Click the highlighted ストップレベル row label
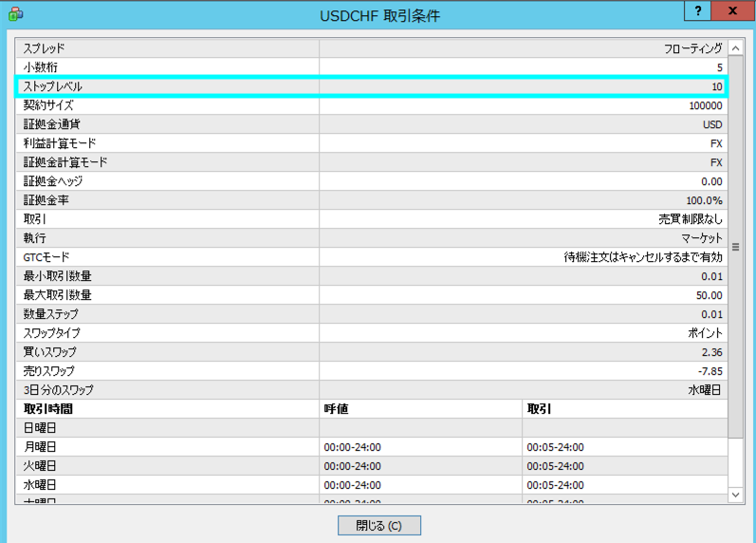 pyautogui.click(x=52, y=86)
